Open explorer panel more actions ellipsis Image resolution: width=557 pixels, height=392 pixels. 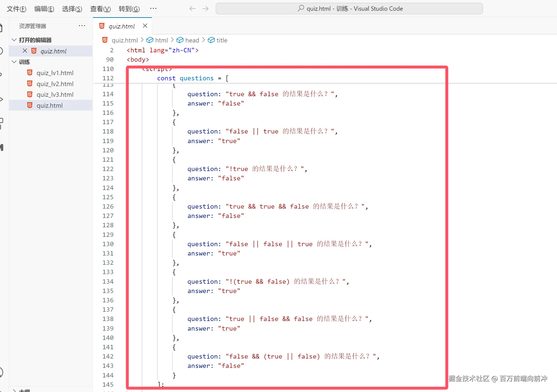(x=82, y=26)
